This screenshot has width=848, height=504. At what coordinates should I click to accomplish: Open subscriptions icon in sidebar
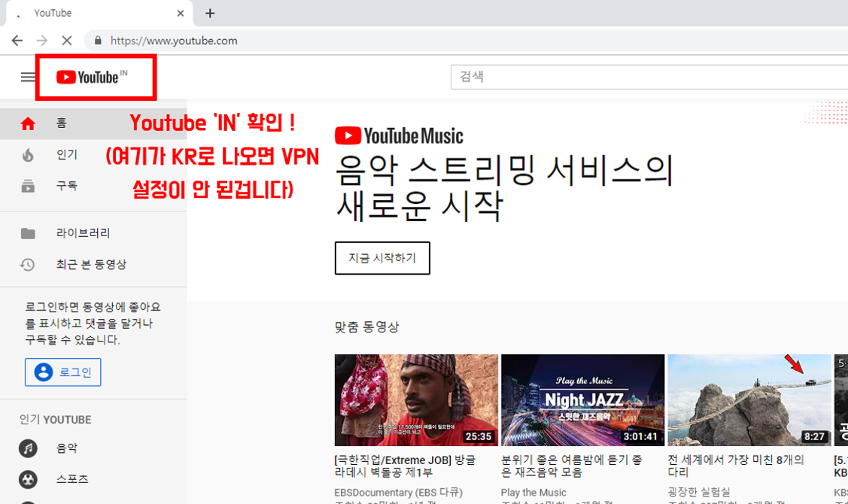[28, 186]
